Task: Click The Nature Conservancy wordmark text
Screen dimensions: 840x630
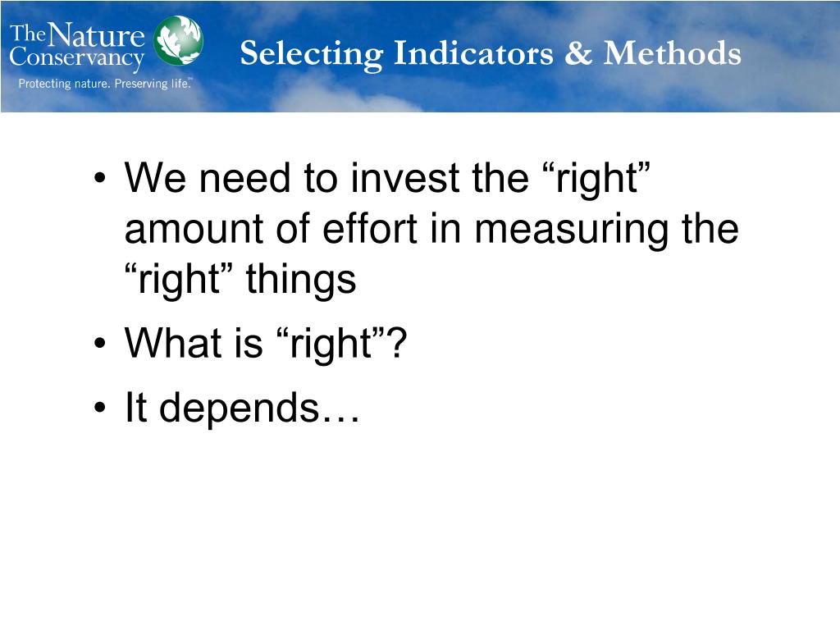Action: tap(77, 46)
